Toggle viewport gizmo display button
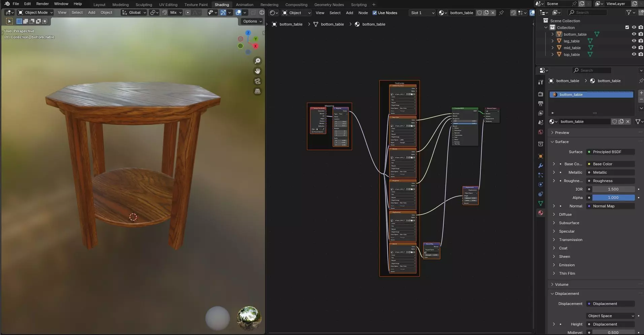The image size is (644, 335). coord(223,12)
